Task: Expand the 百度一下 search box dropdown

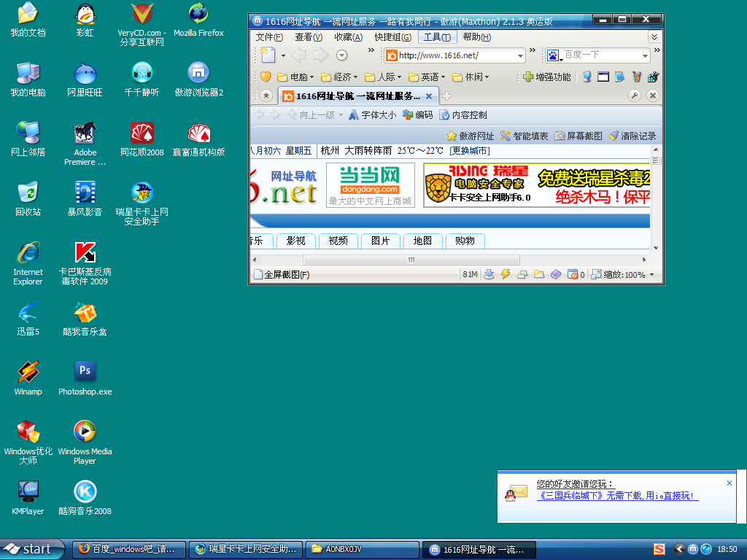Action: coord(645,55)
